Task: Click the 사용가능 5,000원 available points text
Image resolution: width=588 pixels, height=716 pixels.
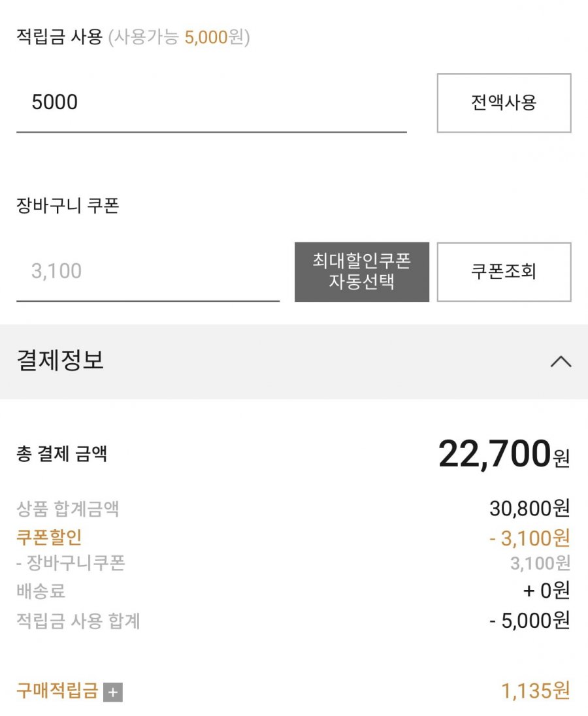Action: [179, 37]
